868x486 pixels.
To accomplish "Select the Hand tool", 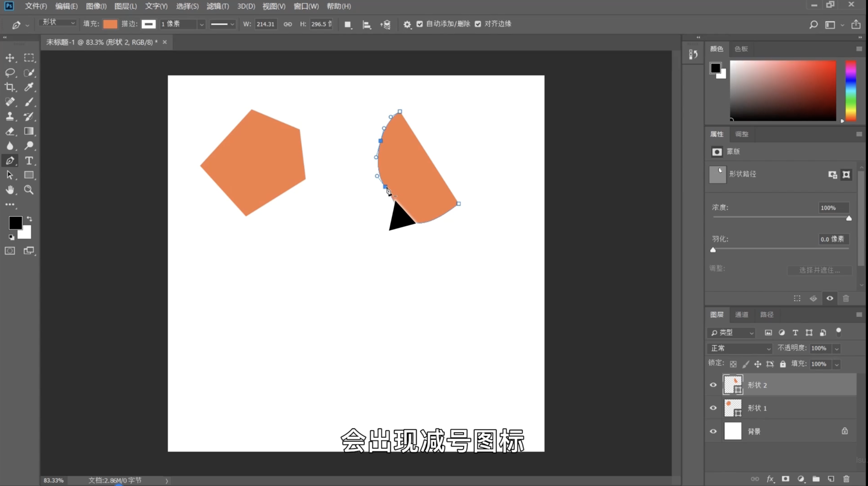I will click(x=10, y=190).
